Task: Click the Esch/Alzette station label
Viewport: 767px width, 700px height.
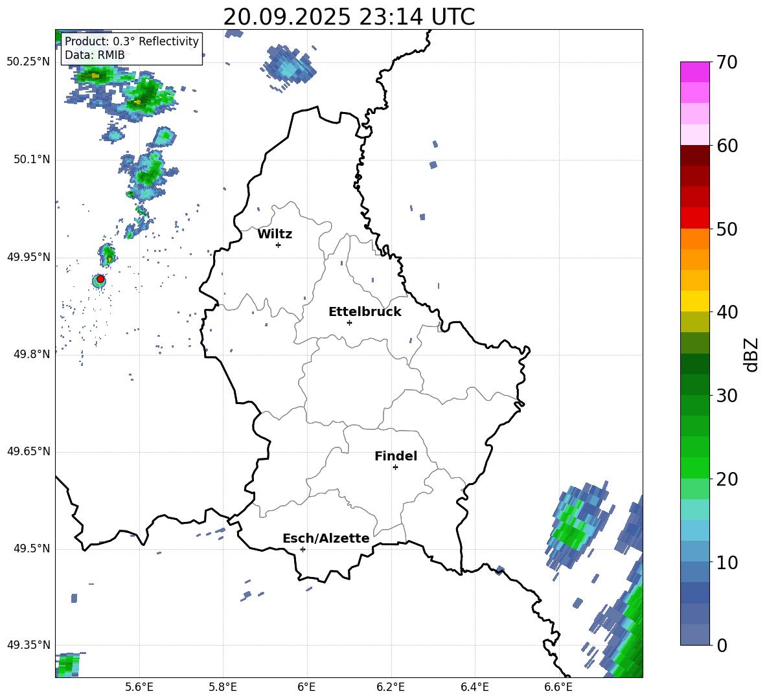Action: coord(326,538)
